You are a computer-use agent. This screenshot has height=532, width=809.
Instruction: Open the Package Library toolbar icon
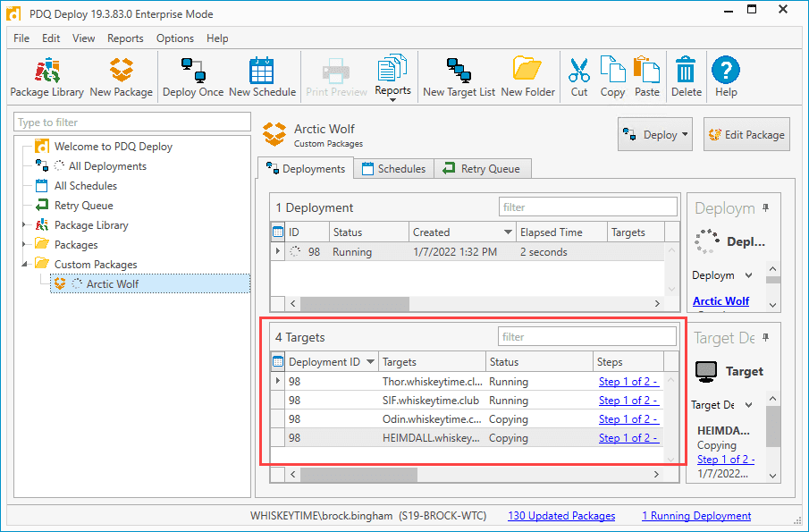(x=47, y=77)
